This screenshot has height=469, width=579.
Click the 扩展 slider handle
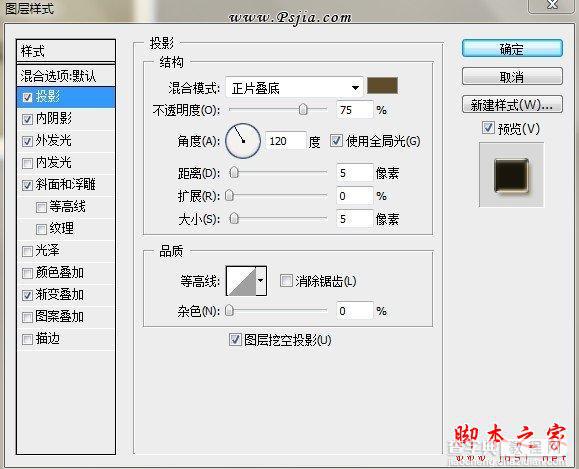229,196
